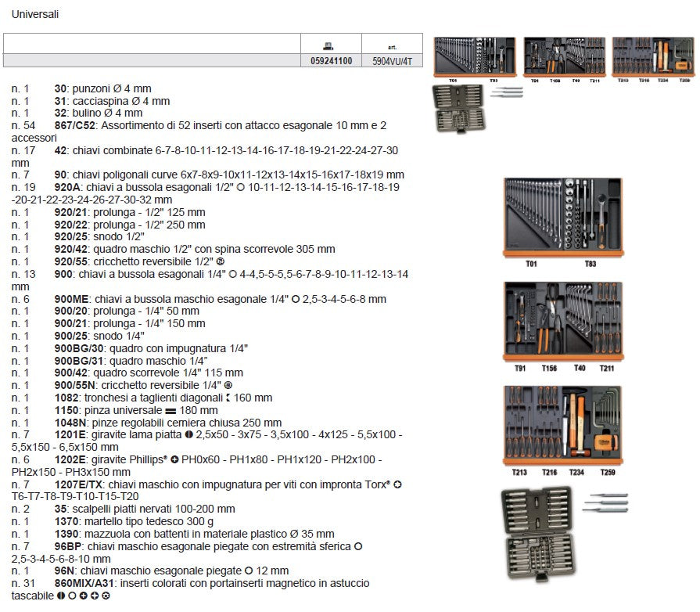
Task: Click the trolley icon in table header
Action: click(x=328, y=45)
